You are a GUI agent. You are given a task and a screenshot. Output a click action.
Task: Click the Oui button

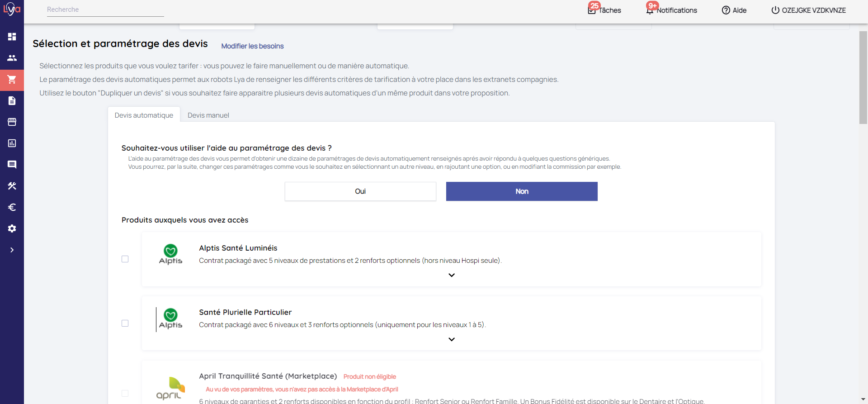(x=360, y=191)
